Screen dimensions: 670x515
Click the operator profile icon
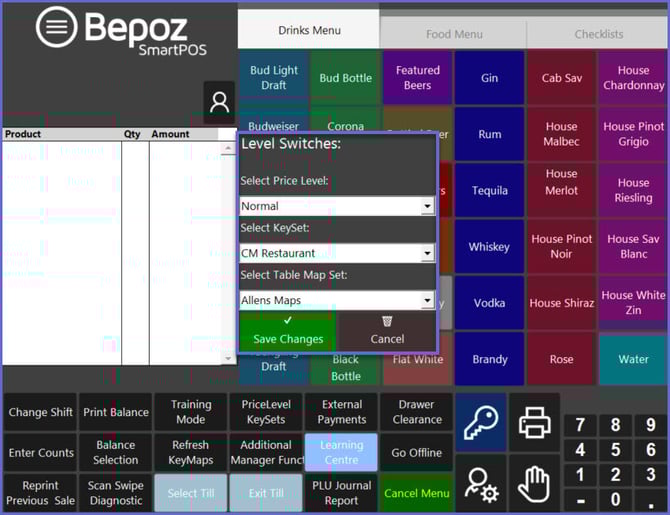(219, 102)
